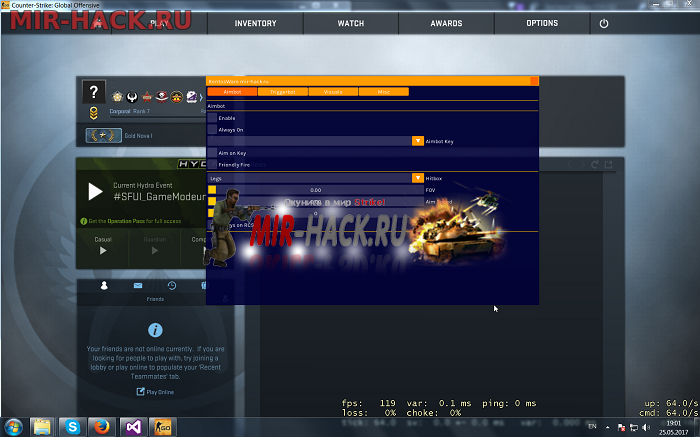Switch to the Triggerbot tab
The image size is (700, 437).
(x=282, y=92)
